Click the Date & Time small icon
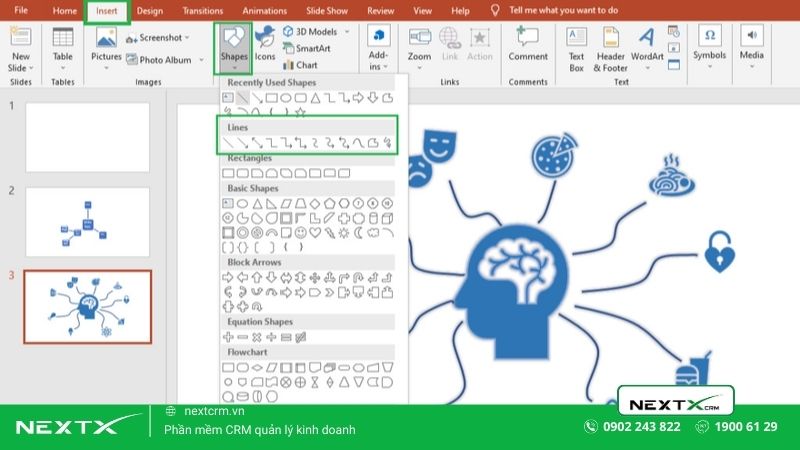 pyautogui.click(x=673, y=32)
